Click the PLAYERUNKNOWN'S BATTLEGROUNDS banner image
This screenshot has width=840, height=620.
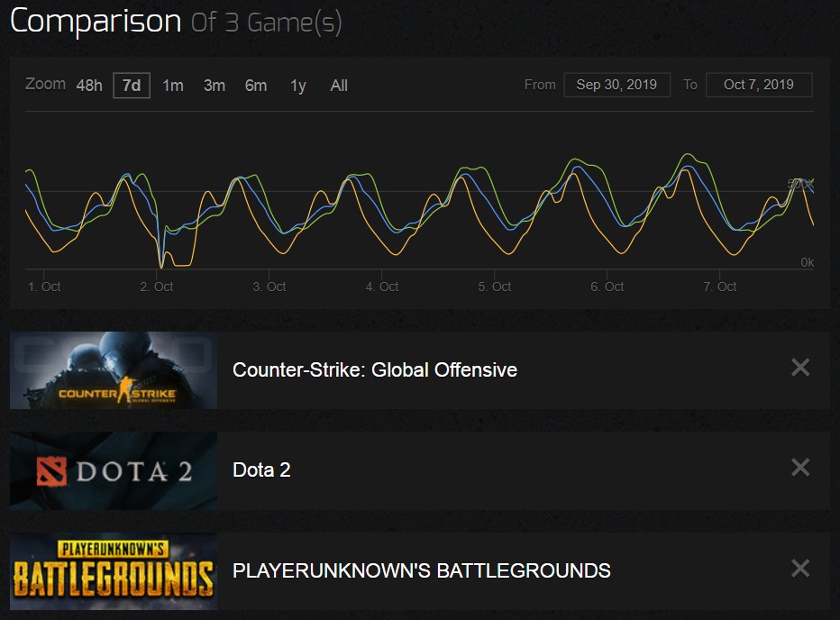[113, 570]
